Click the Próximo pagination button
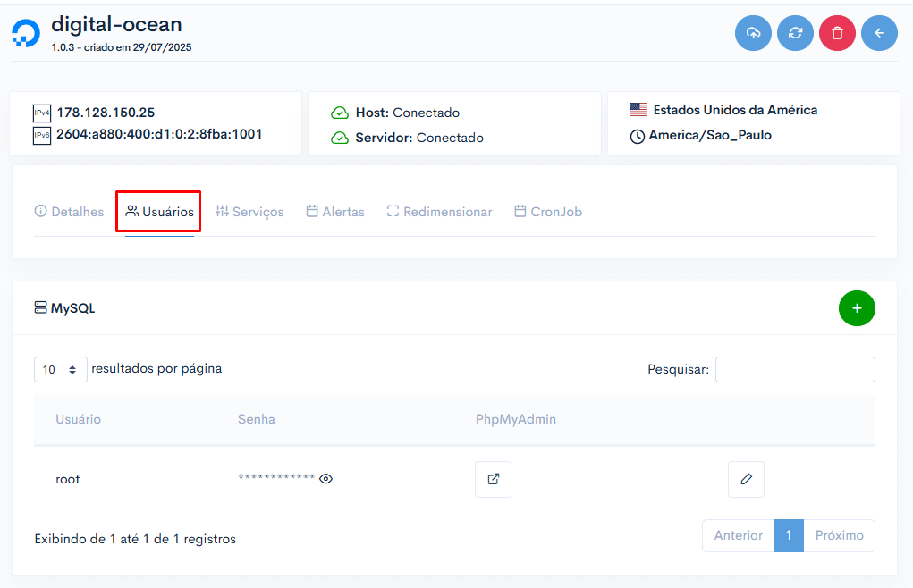913x588 pixels. (839, 535)
